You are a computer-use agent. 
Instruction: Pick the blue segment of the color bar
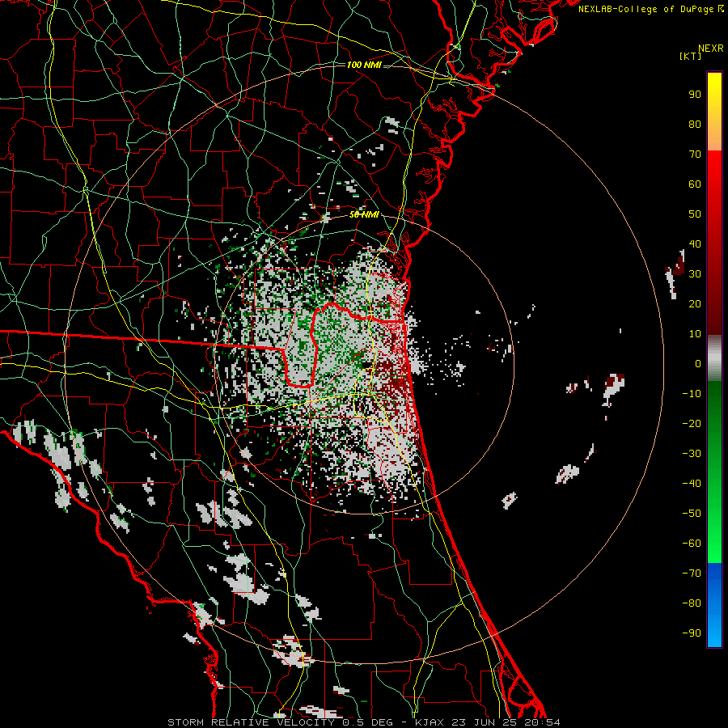click(x=714, y=605)
